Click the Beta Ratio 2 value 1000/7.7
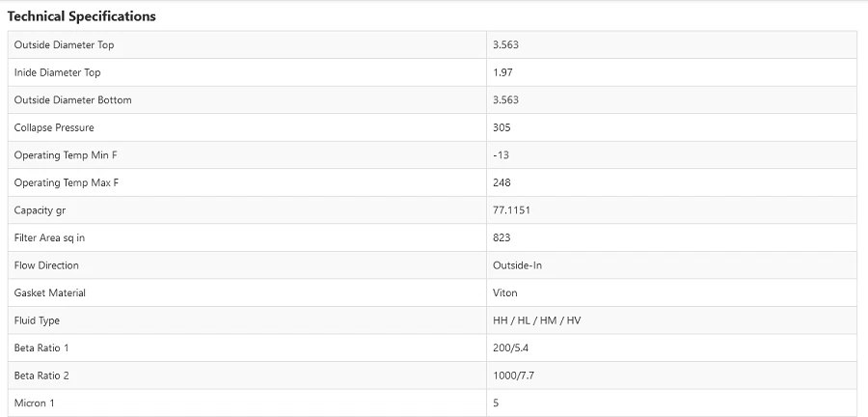This screenshot has width=868, height=417. click(514, 375)
